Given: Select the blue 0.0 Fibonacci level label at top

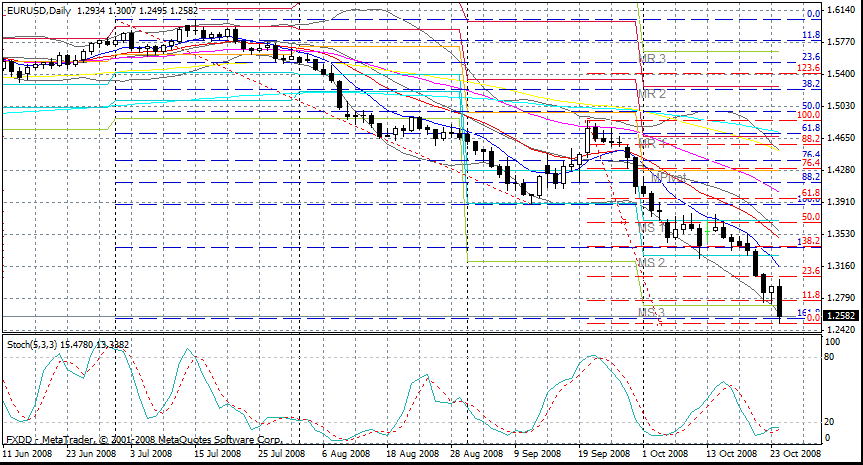Looking at the screenshot, I should point(813,13).
